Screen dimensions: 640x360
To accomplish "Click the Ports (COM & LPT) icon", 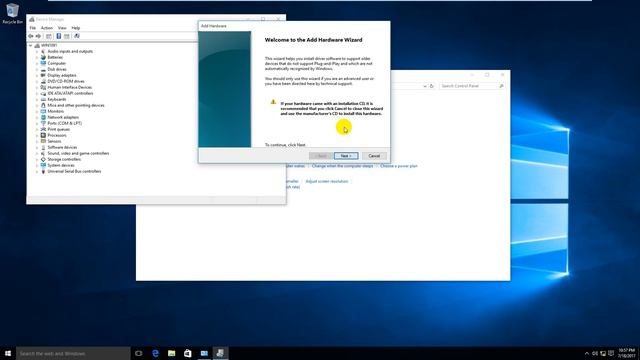I will [43, 123].
